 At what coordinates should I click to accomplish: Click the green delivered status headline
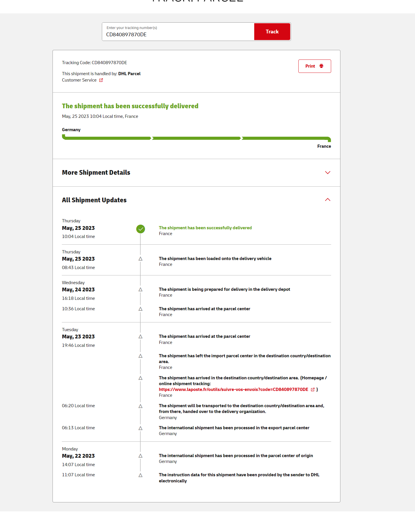(x=130, y=106)
